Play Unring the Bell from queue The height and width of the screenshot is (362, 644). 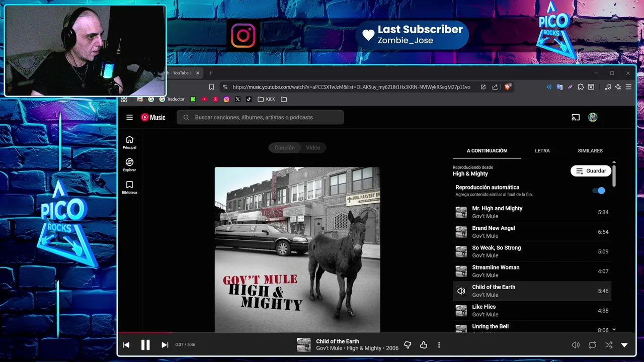[532, 327]
